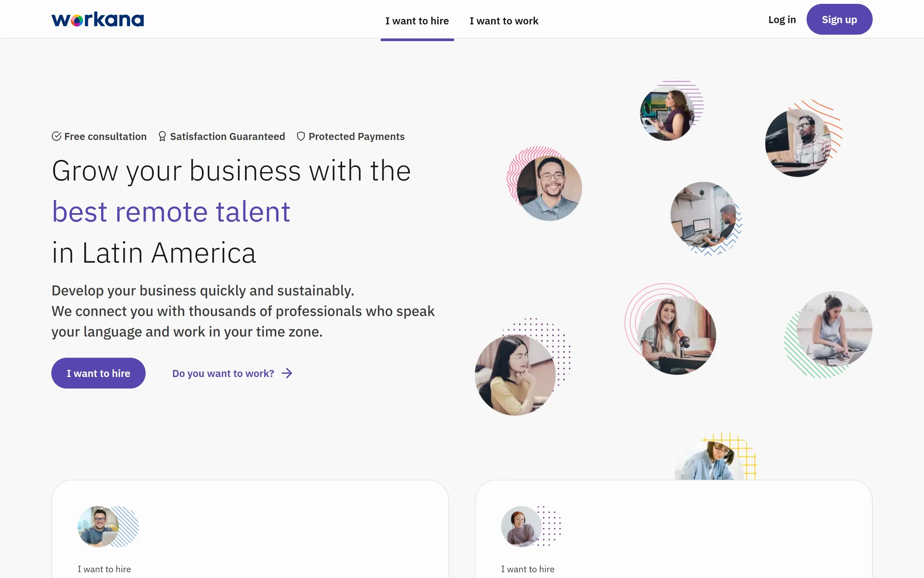
Task: Click the Protected Payments shield icon
Action: 301,136
